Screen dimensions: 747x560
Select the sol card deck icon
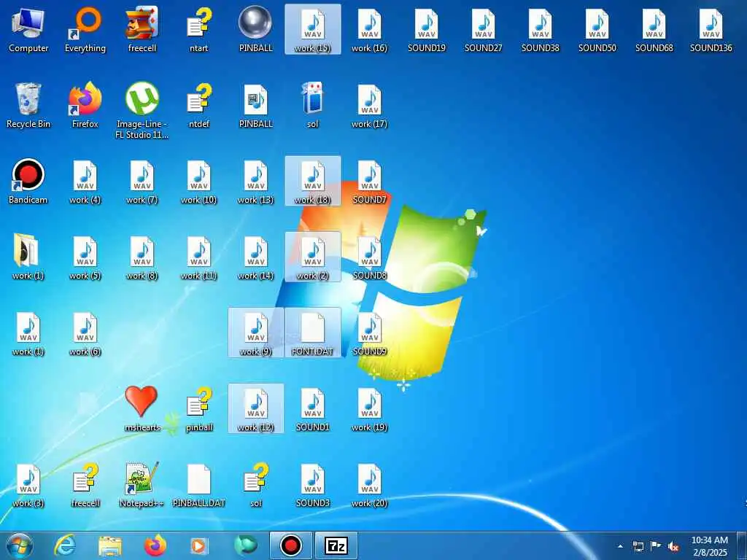click(x=312, y=105)
